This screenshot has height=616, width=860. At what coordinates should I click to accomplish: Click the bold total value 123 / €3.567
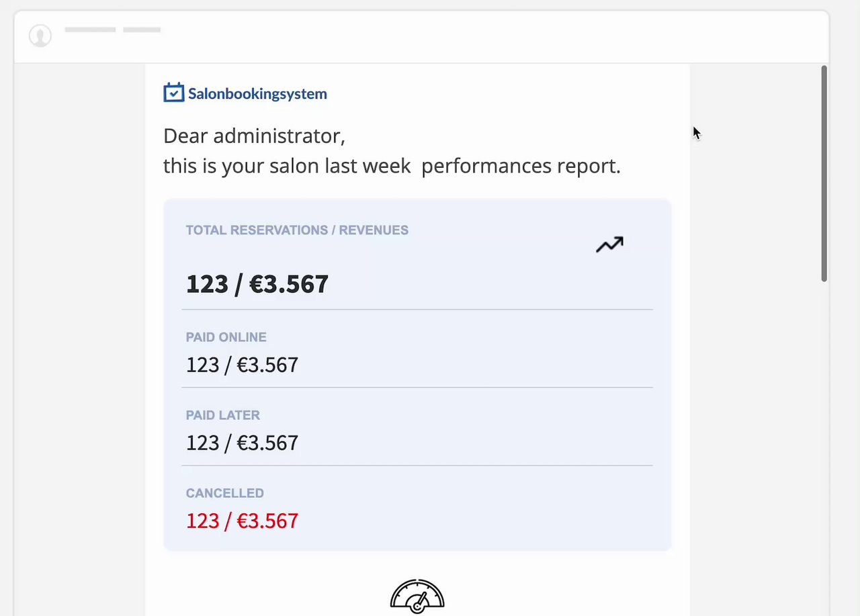pos(257,284)
